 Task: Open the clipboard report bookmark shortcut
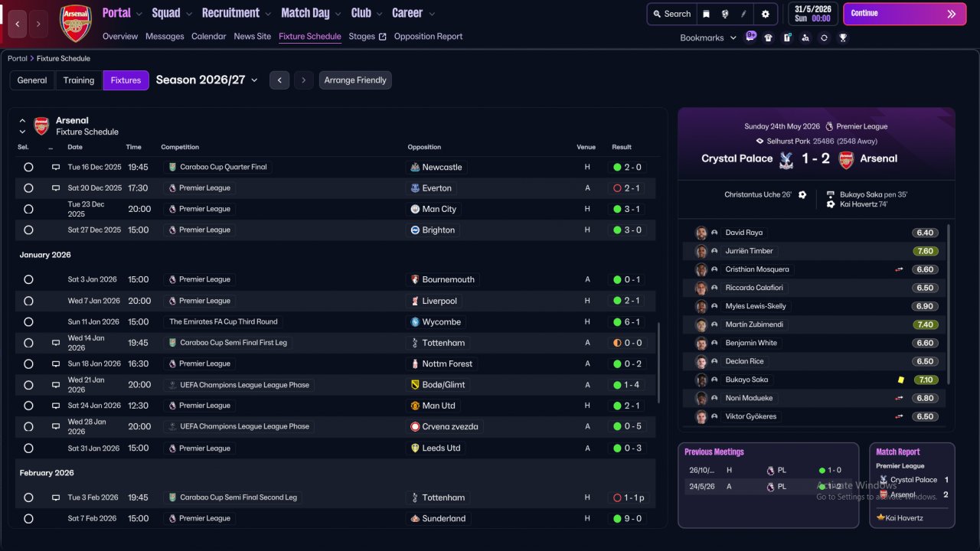click(x=787, y=37)
